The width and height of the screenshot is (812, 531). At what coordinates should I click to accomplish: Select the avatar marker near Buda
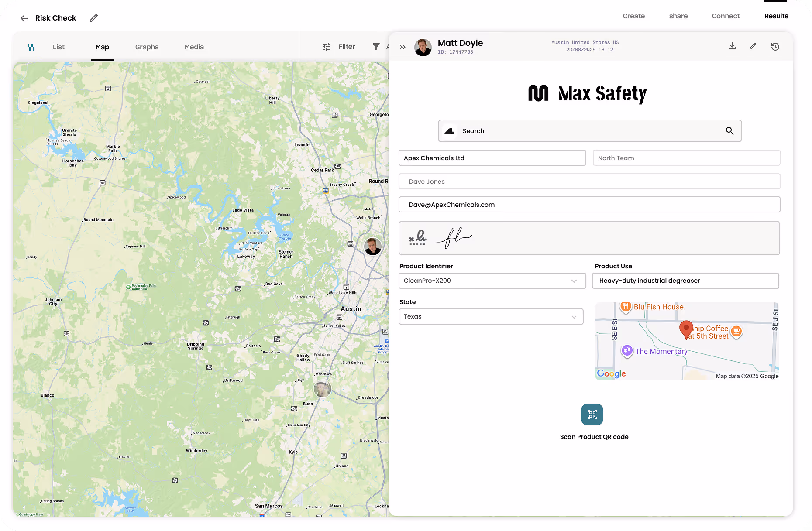coord(322,389)
